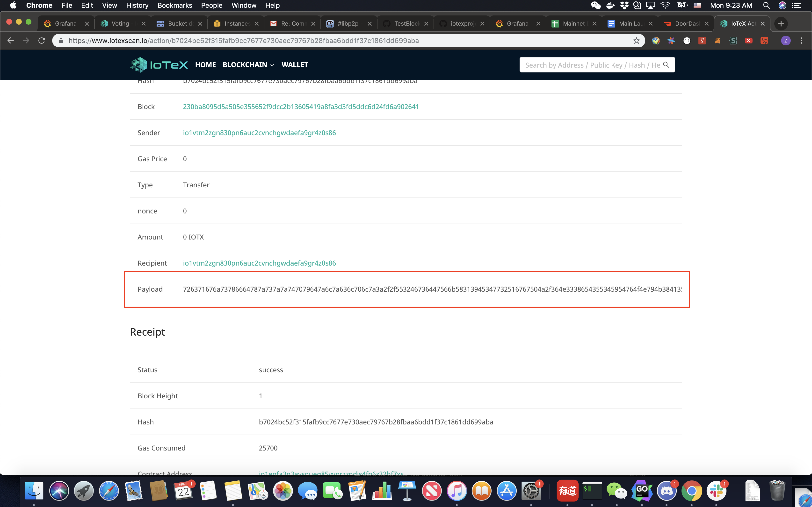This screenshot has height=507, width=812.
Task: Click the Block hash 230ba8095d link
Action: (x=301, y=106)
